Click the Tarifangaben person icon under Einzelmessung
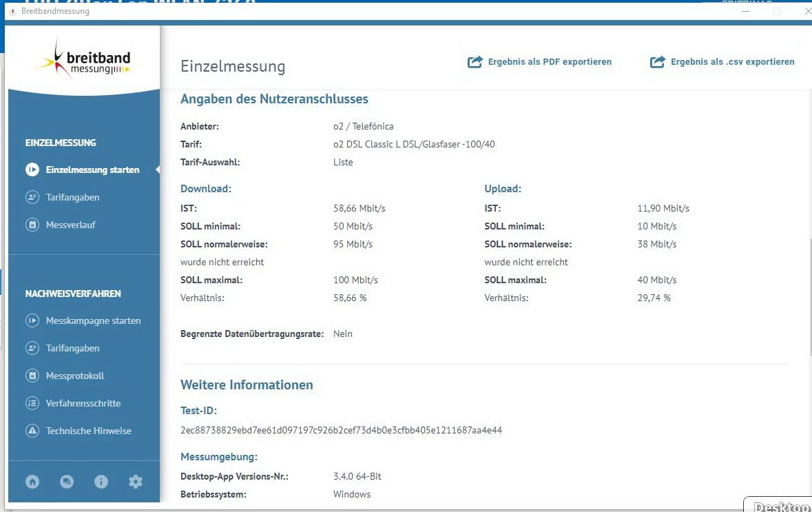812x512 pixels. (x=32, y=198)
